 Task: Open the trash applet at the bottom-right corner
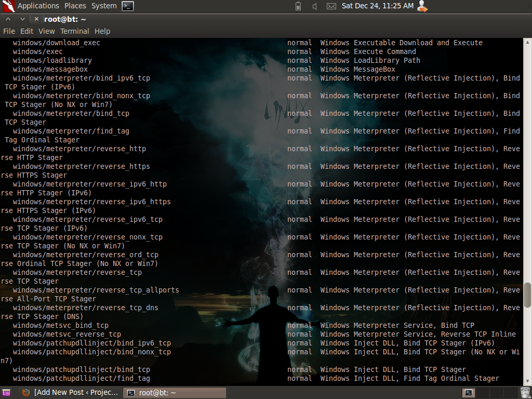[x=525, y=392]
